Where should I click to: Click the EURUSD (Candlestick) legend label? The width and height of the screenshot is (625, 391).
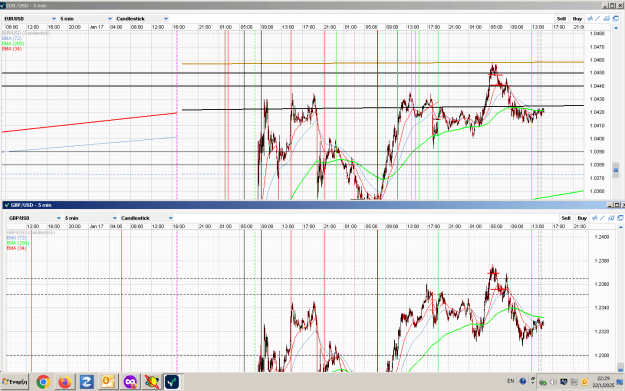(26, 33)
